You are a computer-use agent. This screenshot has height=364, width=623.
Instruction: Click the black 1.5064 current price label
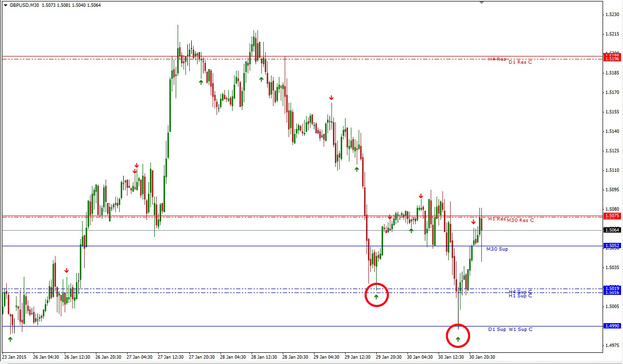coord(611,230)
